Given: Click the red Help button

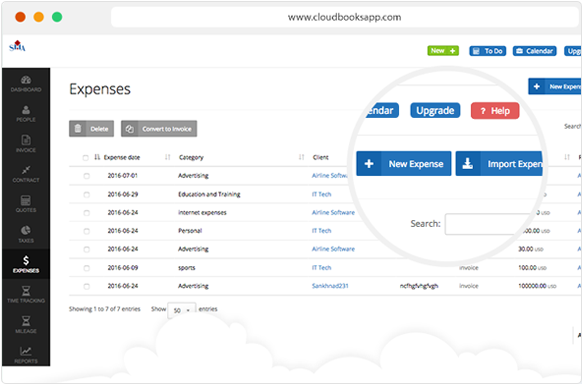Looking at the screenshot, I should pyautogui.click(x=495, y=111).
